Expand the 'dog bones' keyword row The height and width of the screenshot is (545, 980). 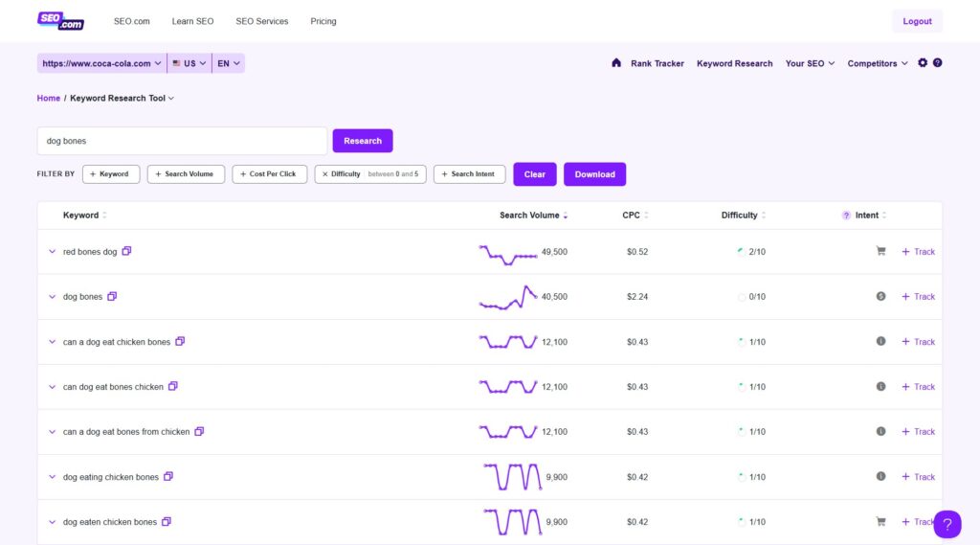pos(52,297)
